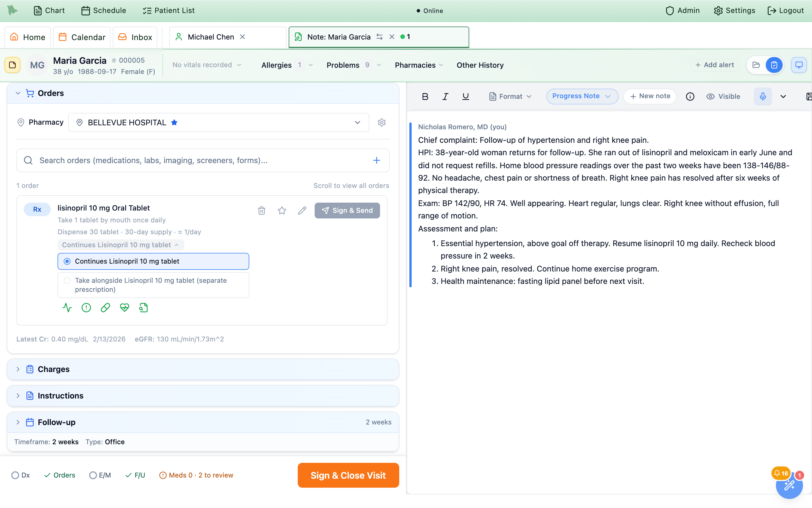Screen dimensions: 812x508
Task: Select Take alongside Lisinopril separate prescription option
Action: coord(153,285)
